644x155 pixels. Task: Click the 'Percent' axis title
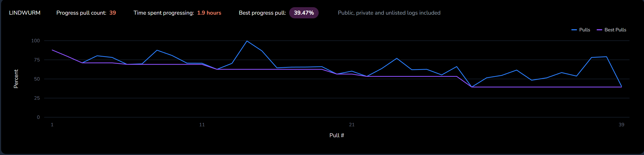coord(16,79)
